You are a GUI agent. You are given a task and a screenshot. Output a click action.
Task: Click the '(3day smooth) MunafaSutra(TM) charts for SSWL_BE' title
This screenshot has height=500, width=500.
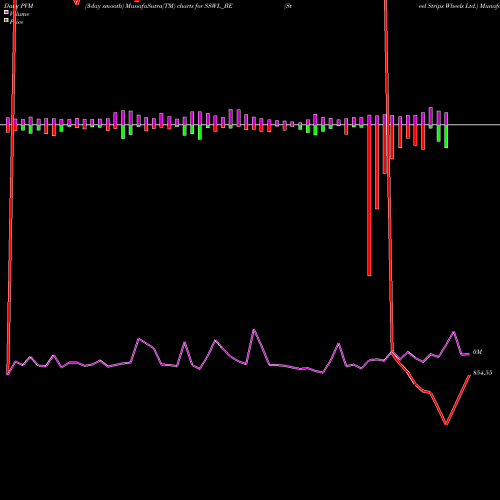click(x=159, y=6)
